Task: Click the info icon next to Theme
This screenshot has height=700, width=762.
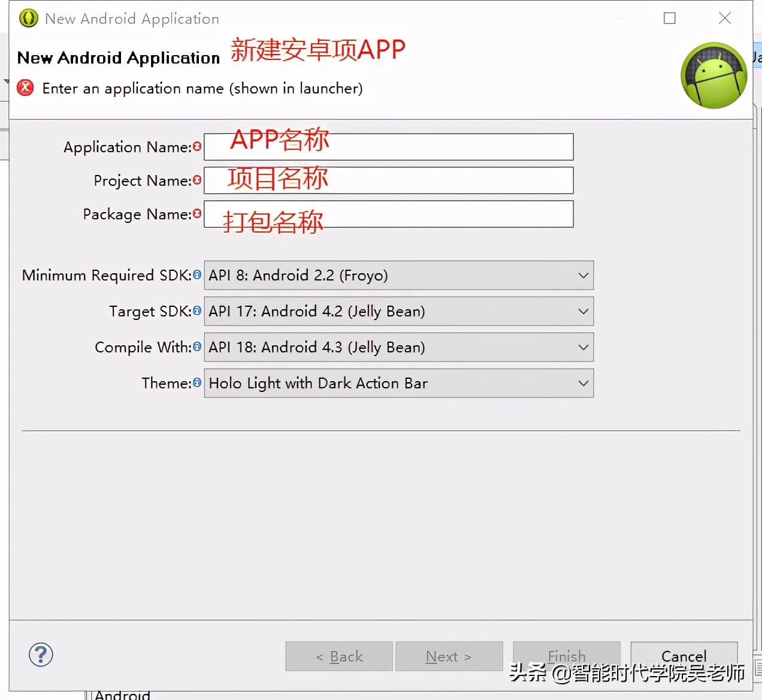Action: click(197, 382)
